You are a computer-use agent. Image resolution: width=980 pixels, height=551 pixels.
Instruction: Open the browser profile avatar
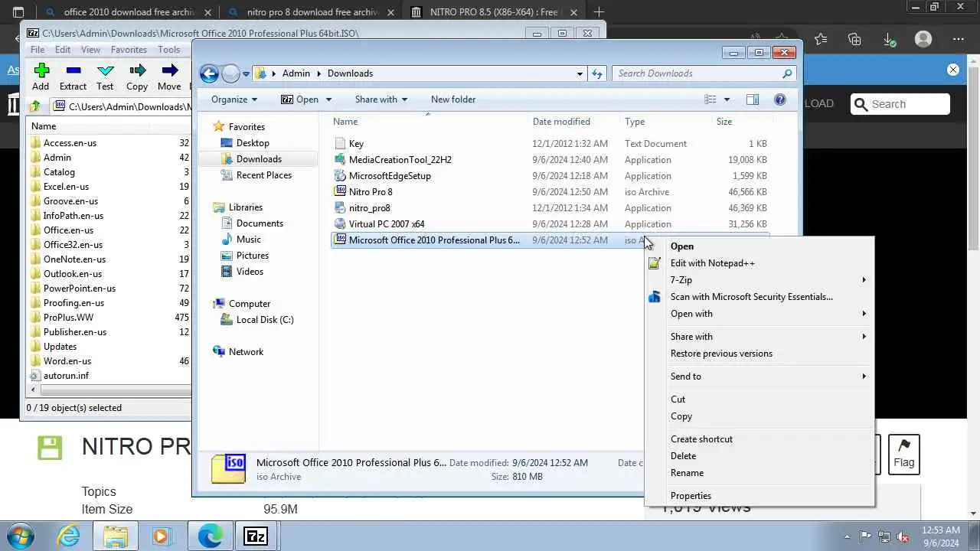click(x=923, y=39)
